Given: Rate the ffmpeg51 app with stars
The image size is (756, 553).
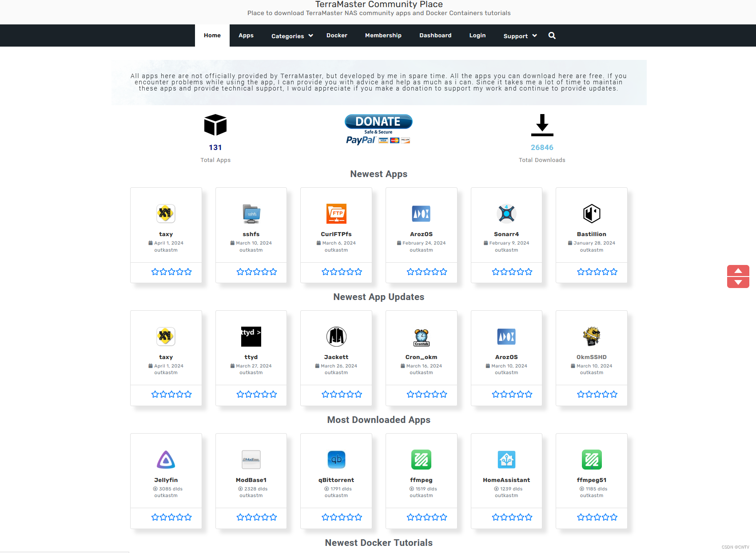Looking at the screenshot, I should tap(597, 517).
